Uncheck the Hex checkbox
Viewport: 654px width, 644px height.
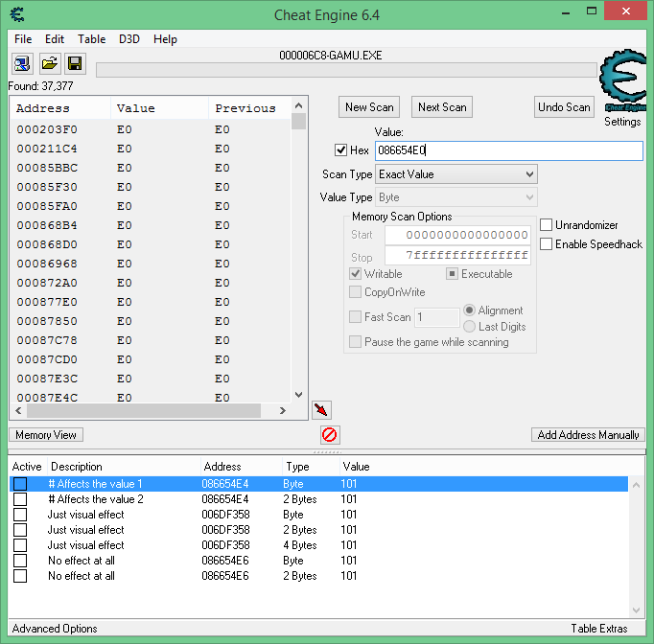pyautogui.click(x=340, y=150)
